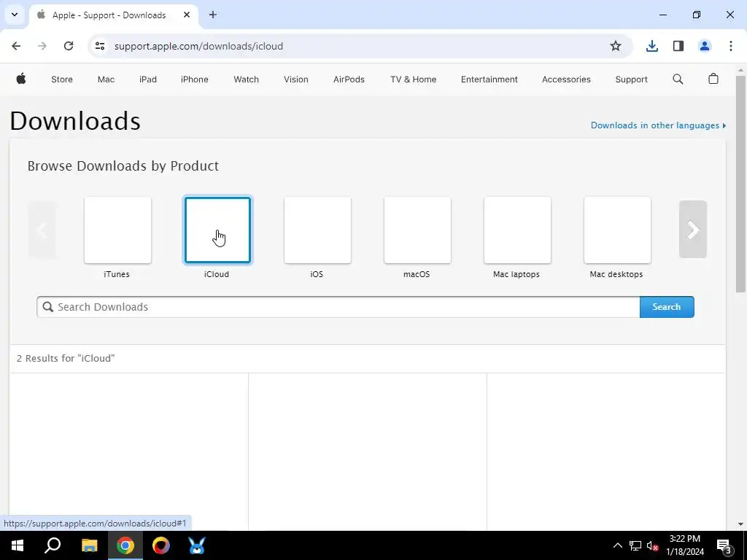This screenshot has height=560, width=747.
Task: Click the address bar URL
Action: (x=198, y=46)
